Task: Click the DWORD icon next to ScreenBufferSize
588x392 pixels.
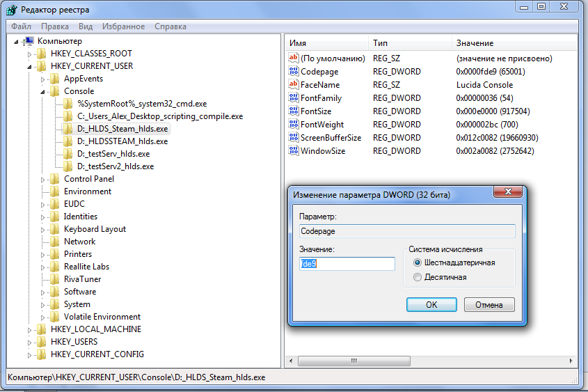Action: [294, 137]
